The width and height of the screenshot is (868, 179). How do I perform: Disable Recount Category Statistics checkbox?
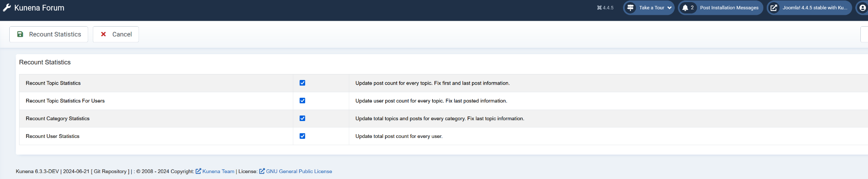(302, 118)
